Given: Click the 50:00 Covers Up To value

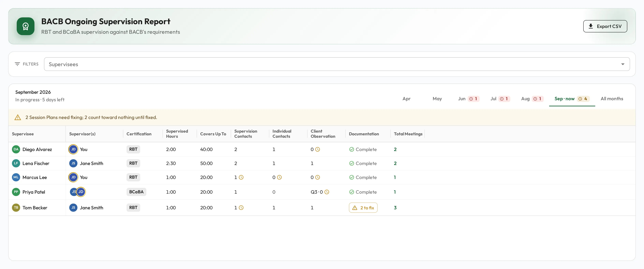Looking at the screenshot, I should [206, 163].
